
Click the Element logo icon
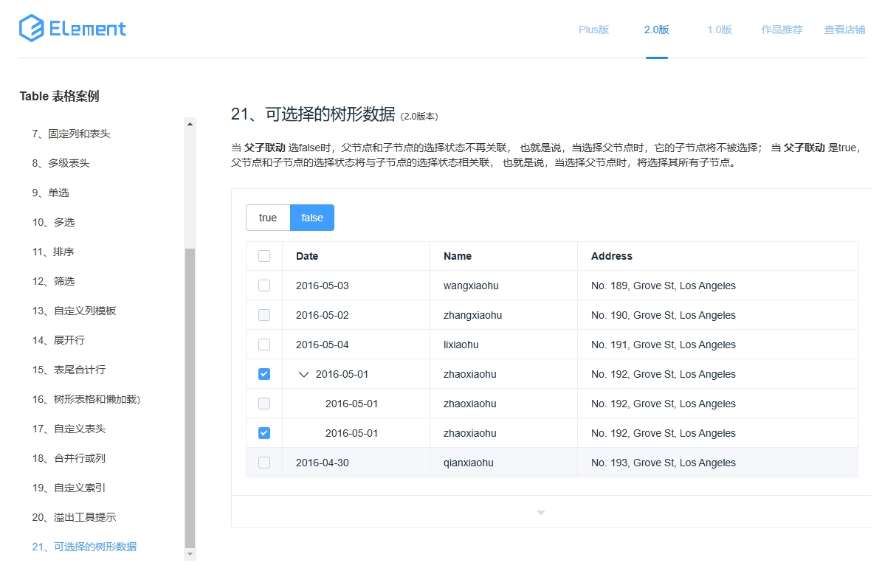point(32,29)
